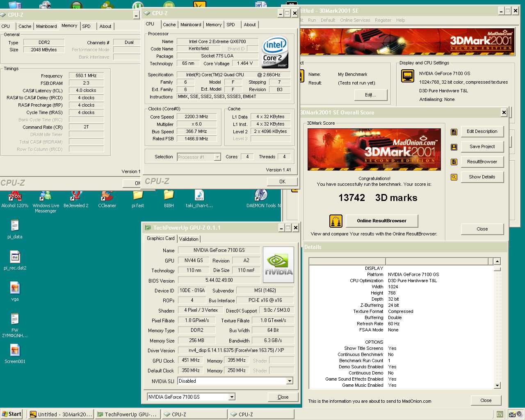
Task: Click the ResultBrowser button
Action: click(482, 162)
